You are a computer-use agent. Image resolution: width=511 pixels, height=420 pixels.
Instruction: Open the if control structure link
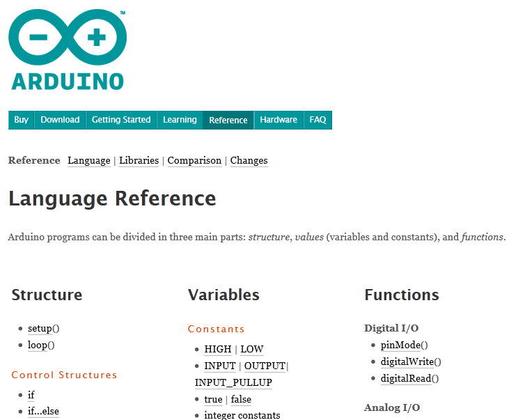[x=31, y=395]
